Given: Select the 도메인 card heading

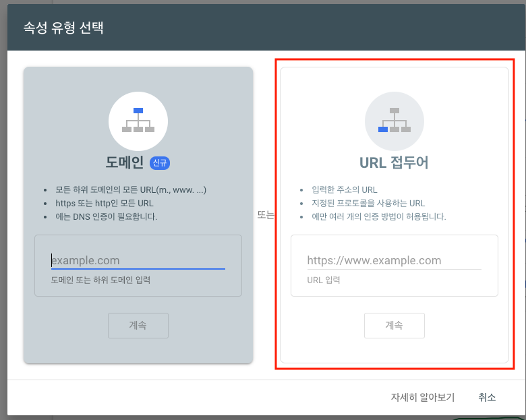Looking at the screenshot, I should [x=125, y=162].
